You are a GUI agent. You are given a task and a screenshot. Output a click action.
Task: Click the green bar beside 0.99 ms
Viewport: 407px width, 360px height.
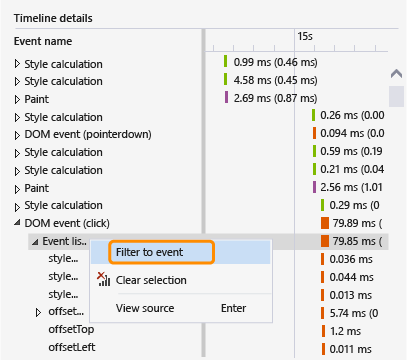226,61
